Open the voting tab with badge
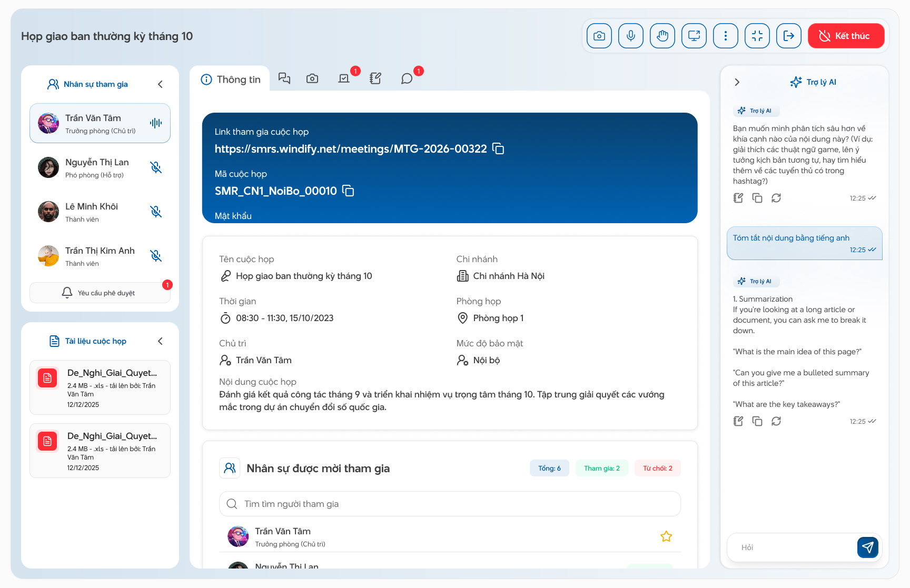The image size is (910, 588). [344, 78]
